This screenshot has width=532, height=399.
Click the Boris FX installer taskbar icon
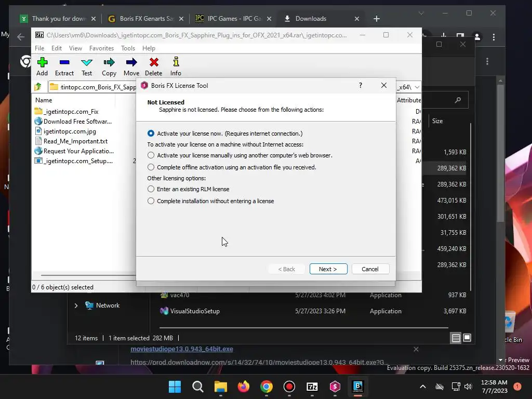(357, 387)
